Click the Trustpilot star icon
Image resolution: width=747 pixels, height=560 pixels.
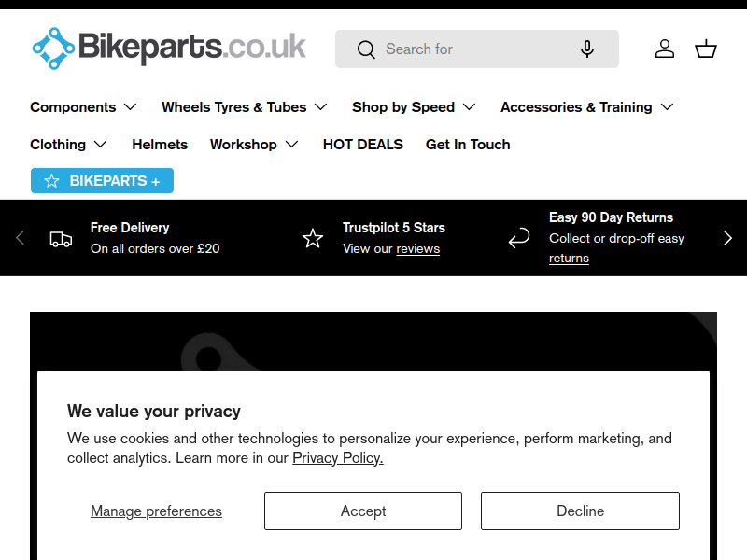tap(313, 238)
